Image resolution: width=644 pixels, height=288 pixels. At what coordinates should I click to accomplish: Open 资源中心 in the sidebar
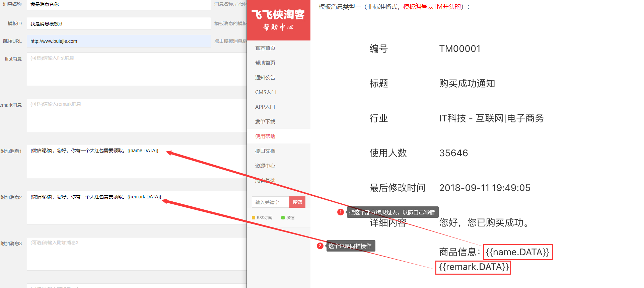click(265, 166)
